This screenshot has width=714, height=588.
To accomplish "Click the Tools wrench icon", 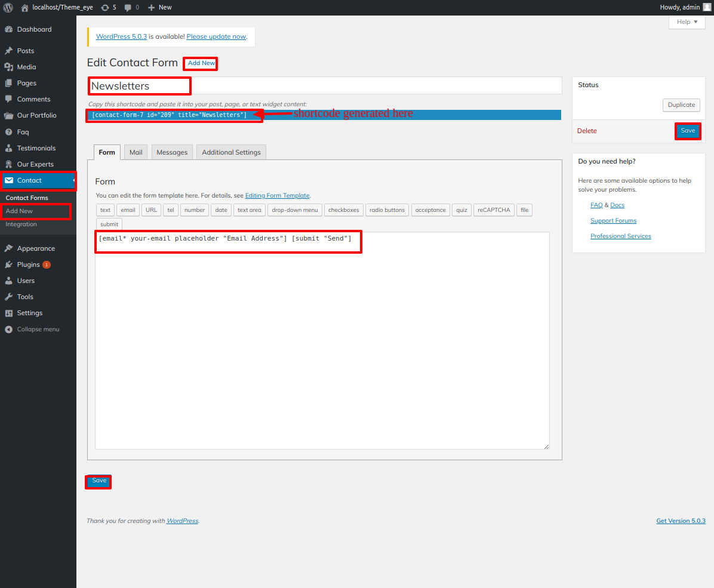I will click(x=8, y=297).
